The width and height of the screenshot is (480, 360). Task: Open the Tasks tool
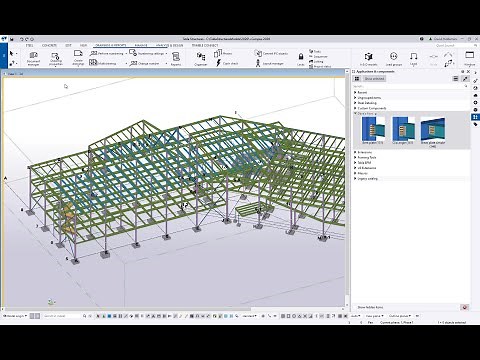pos(315,52)
